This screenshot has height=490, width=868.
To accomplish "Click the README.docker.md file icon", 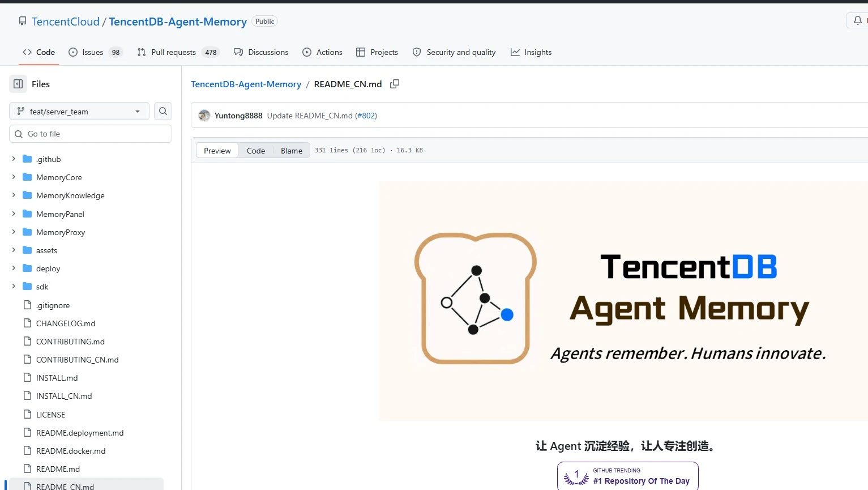I will point(27,451).
